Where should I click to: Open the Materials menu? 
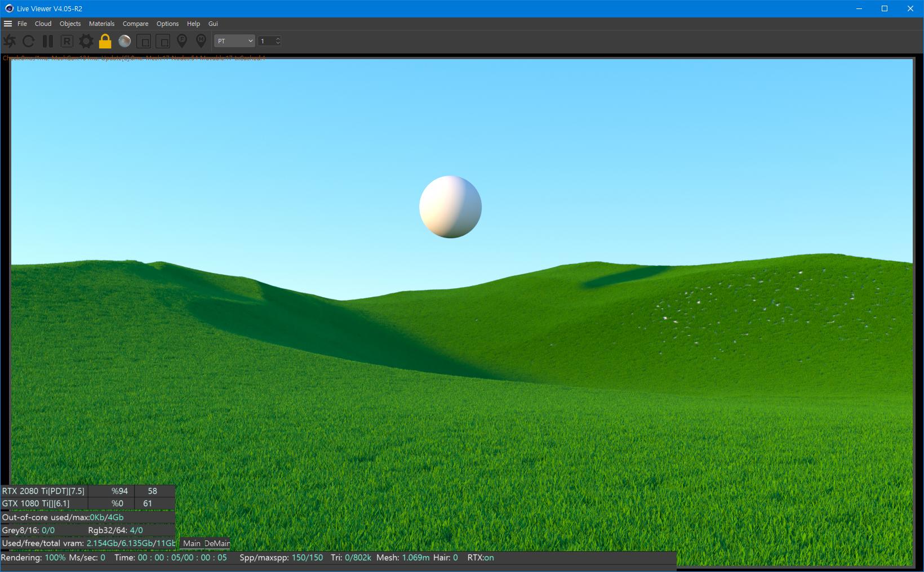pos(101,24)
